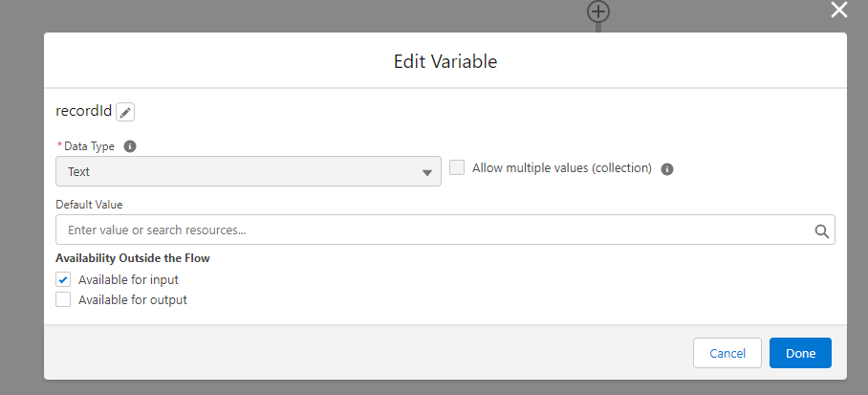This screenshot has width=868, height=395.
Task: Click the plus add-element icon above the dialog
Action: (598, 11)
